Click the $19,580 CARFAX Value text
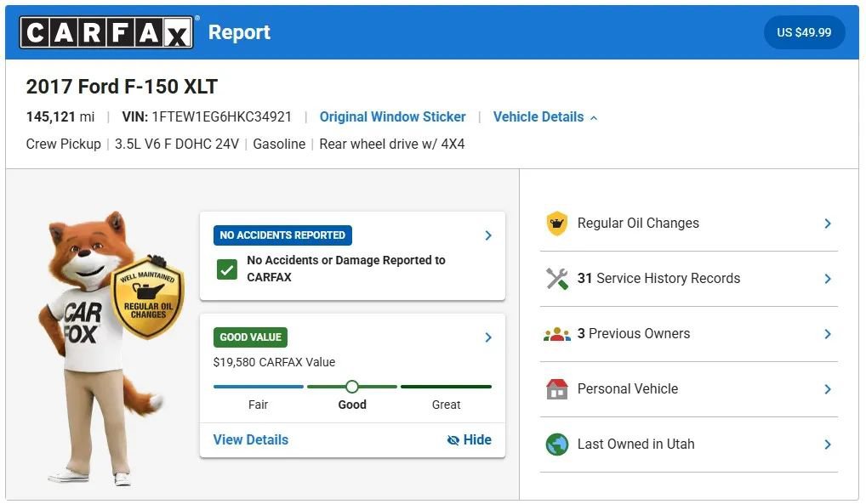Image resolution: width=866 pixels, height=504 pixels. [x=275, y=362]
